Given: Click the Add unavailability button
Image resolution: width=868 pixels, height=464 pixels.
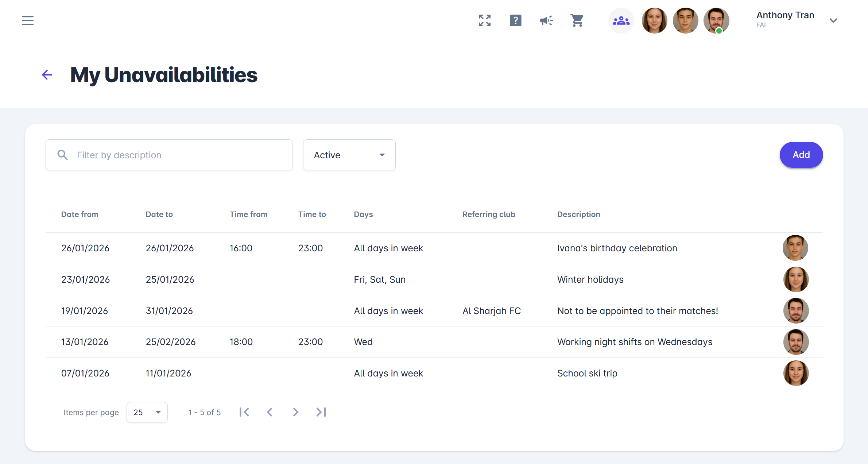Looking at the screenshot, I should (x=801, y=155).
